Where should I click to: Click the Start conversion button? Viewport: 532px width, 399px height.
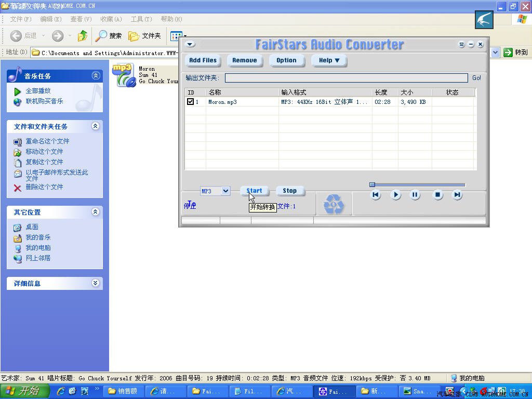254,191
